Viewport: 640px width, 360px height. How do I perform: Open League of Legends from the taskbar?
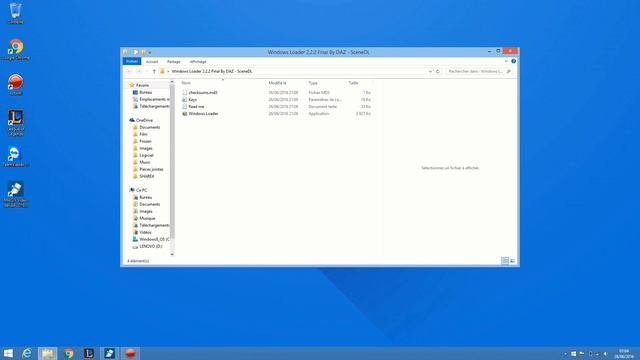pos(89,353)
